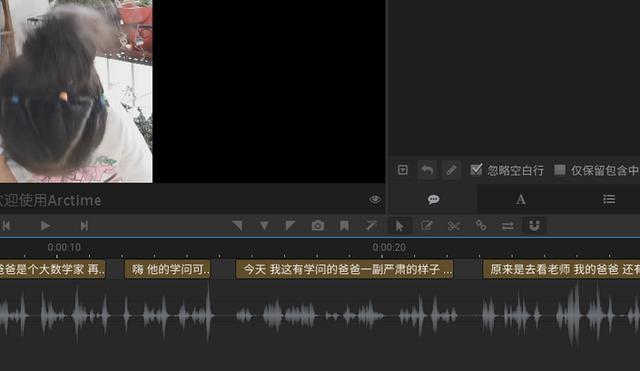The height and width of the screenshot is (371, 640).
Task: Jump to the next subtitle marker
Action: pos(84,225)
